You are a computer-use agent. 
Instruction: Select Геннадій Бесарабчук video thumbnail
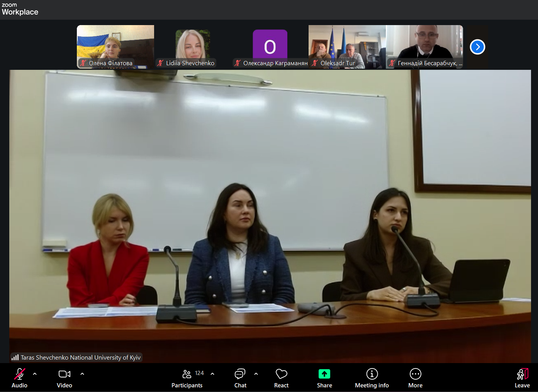[424, 47]
